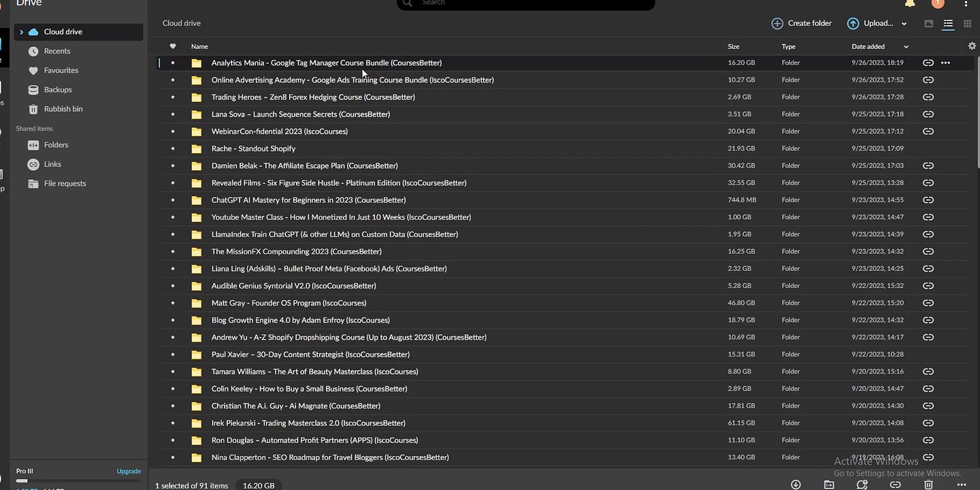Open the Upload dropdown chevron
The image size is (980, 490).
click(904, 24)
